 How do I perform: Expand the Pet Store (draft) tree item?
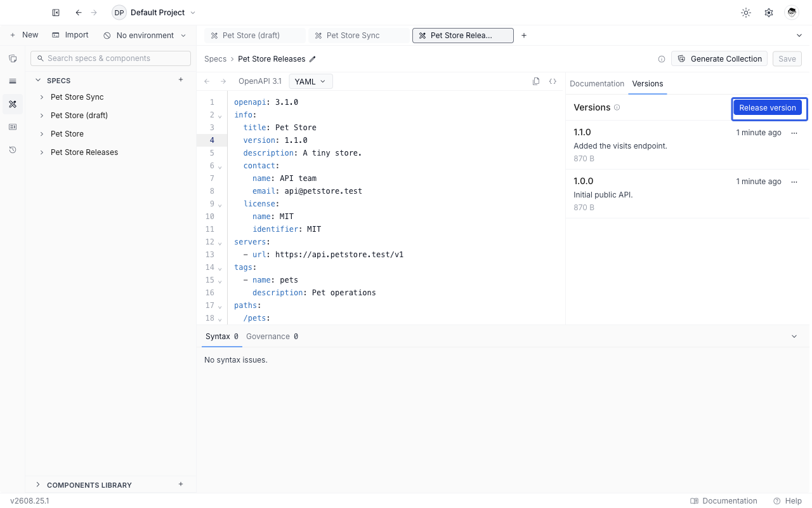pos(42,116)
